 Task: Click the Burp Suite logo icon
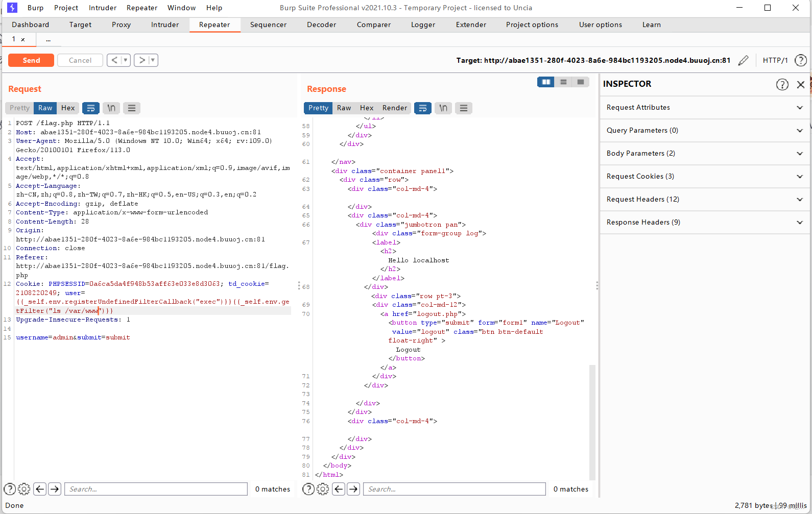[x=12, y=8]
